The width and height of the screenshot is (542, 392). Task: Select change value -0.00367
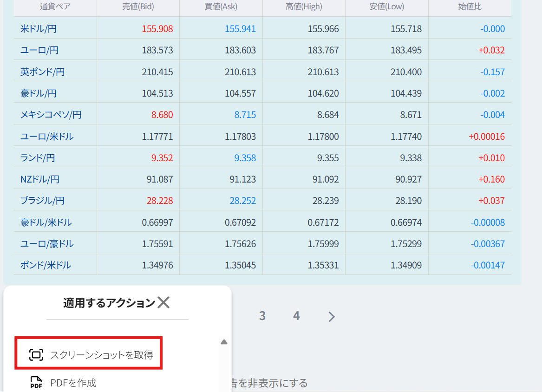tap(488, 244)
